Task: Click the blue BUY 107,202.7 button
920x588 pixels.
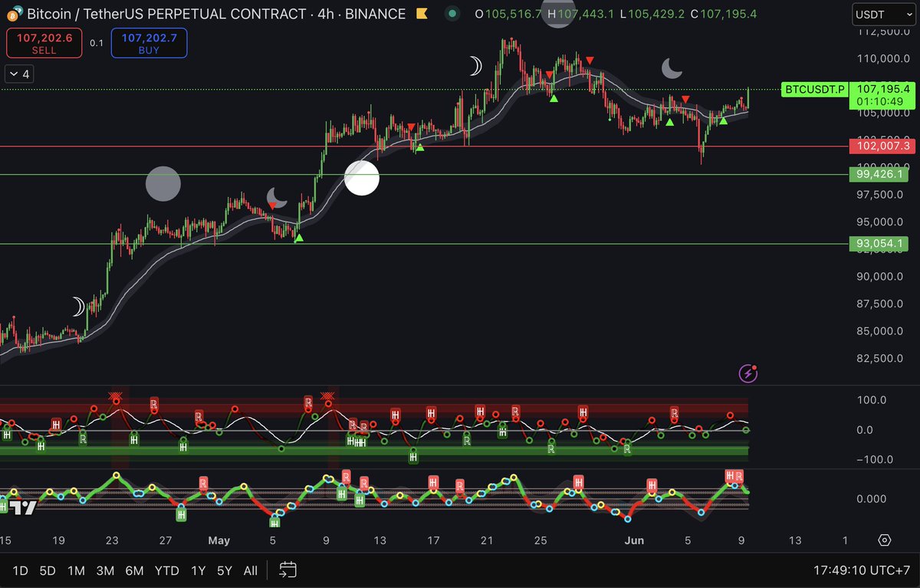Action: click(x=149, y=44)
